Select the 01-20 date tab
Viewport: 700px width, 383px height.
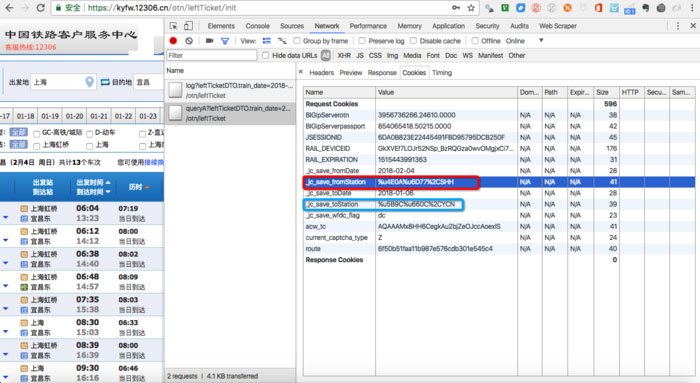click(74, 116)
